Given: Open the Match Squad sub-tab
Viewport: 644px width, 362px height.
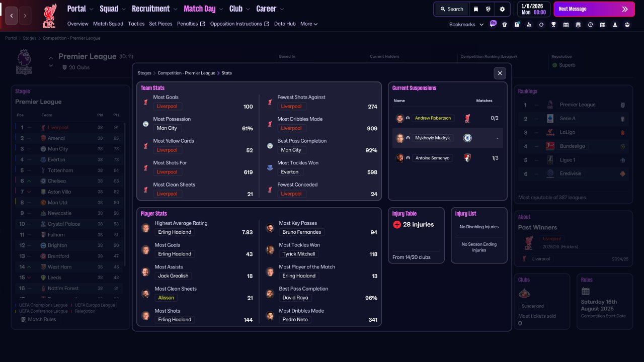Looking at the screenshot, I should pyautogui.click(x=108, y=24).
